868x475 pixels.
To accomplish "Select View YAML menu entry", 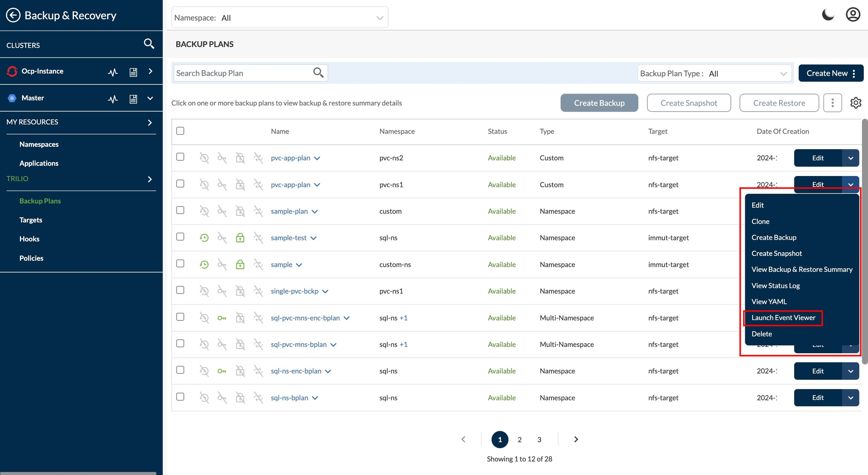I will [769, 302].
